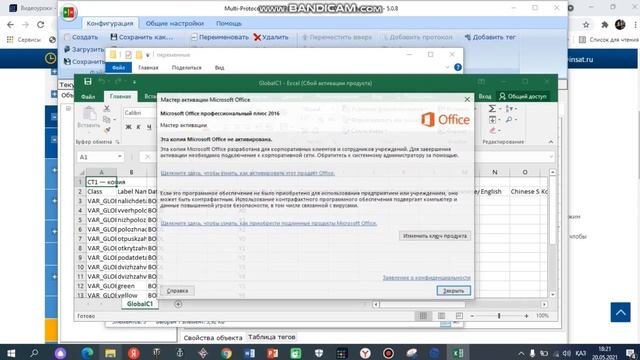This screenshot has height=360, width=640.
Task: Switch to Normal view in Excel status bar
Action: pyautogui.click(x=423, y=316)
